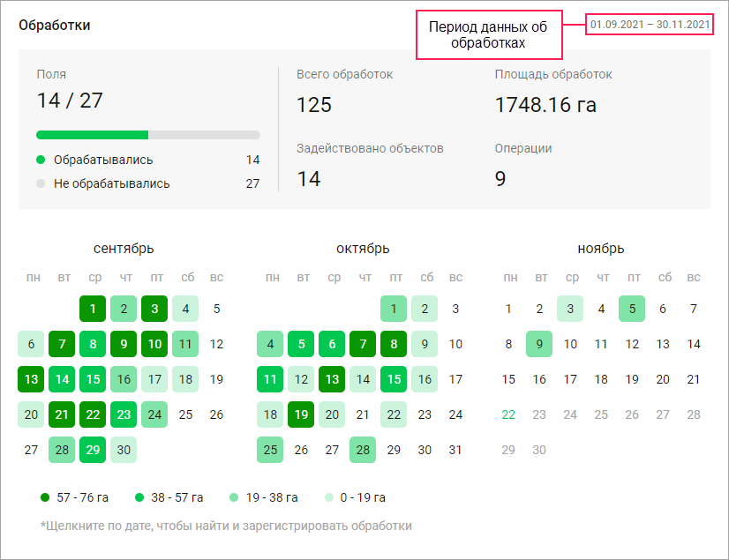729x560 pixels.
Task: Select today's date November 22
Action: 508,414
